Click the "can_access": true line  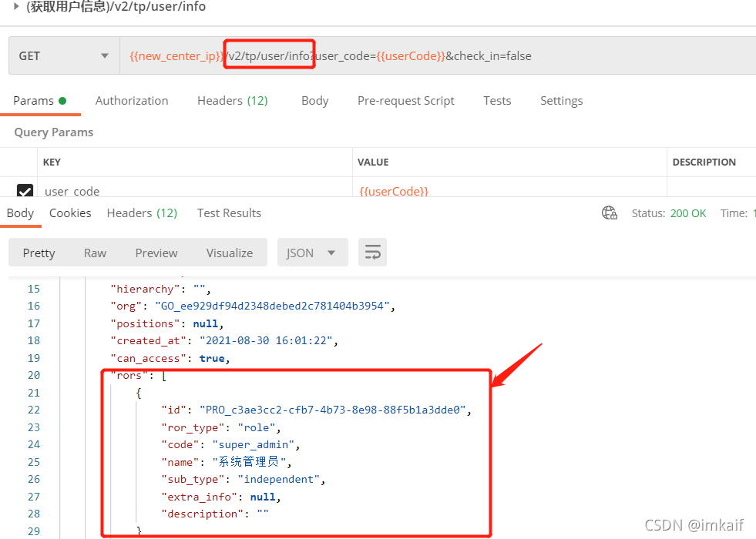pos(170,358)
